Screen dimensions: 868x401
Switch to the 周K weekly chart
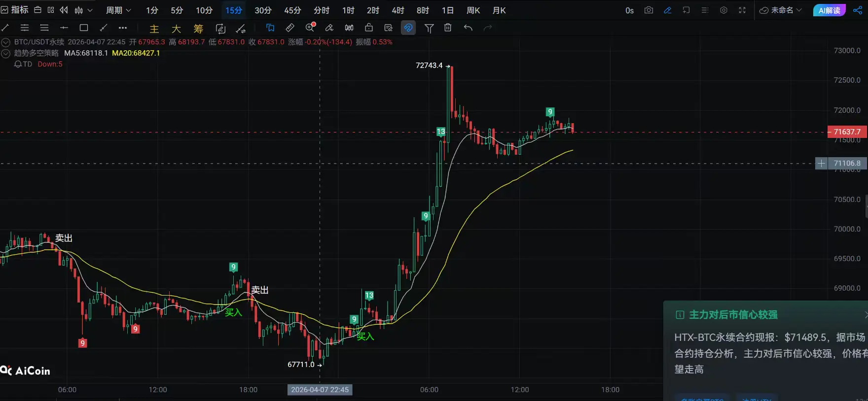[x=473, y=10]
